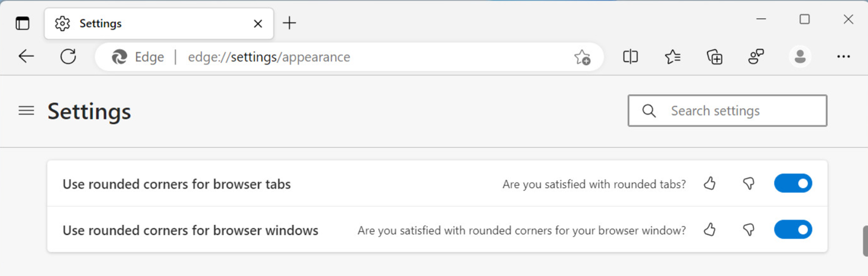Give thumbs up for rounded tabs
Viewport: 868px width, 276px height.
pos(709,183)
